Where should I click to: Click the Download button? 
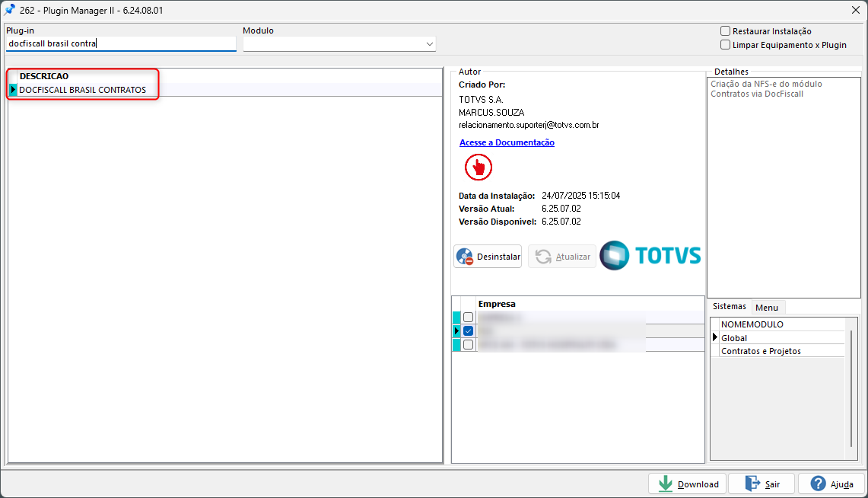click(x=688, y=484)
